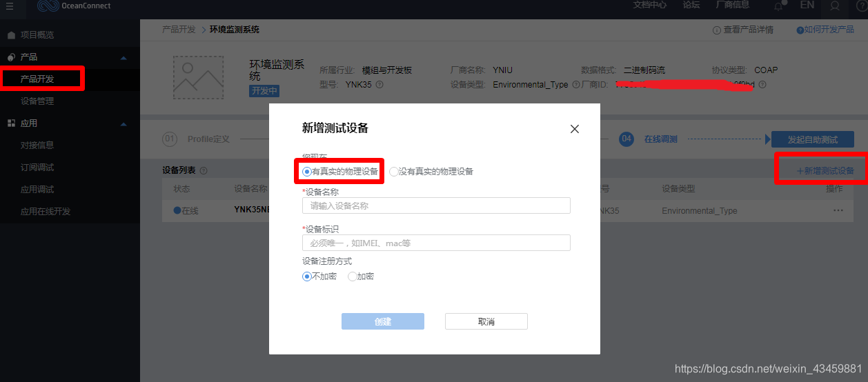The height and width of the screenshot is (382, 868).
Task: Collapse the 产品 sidebar section arrow
Action: click(x=124, y=57)
